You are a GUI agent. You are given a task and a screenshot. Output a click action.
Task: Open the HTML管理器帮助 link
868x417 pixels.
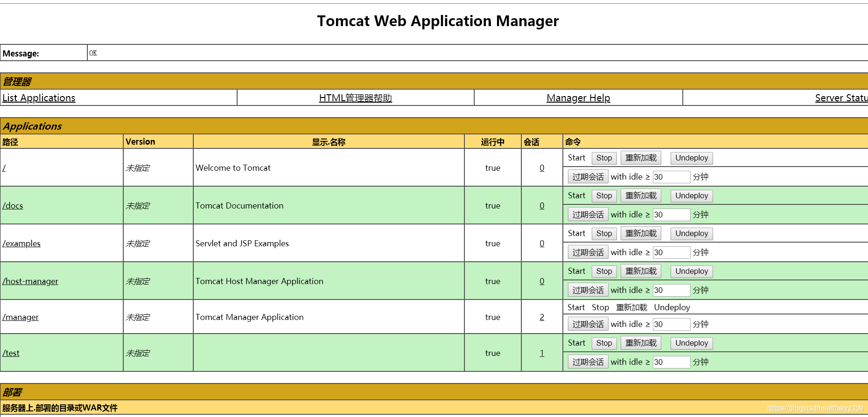point(356,98)
